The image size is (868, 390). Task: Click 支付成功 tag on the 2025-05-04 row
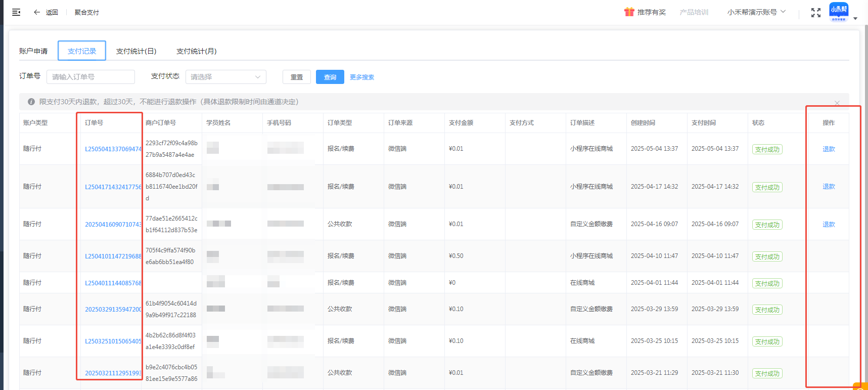pyautogui.click(x=767, y=150)
